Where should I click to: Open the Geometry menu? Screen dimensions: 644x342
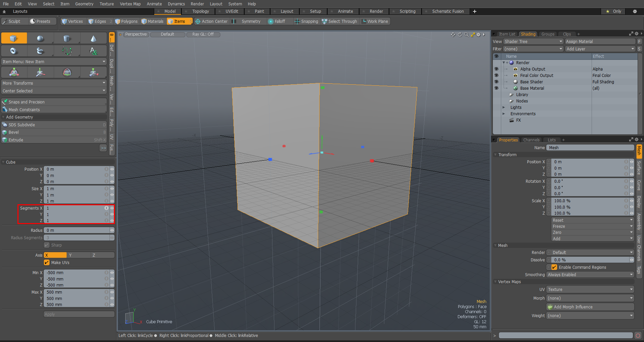click(84, 4)
